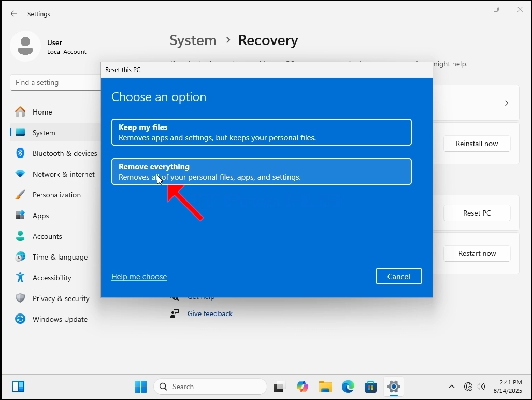Click the Give feedback icon
The width and height of the screenshot is (532, 400).
175,313
